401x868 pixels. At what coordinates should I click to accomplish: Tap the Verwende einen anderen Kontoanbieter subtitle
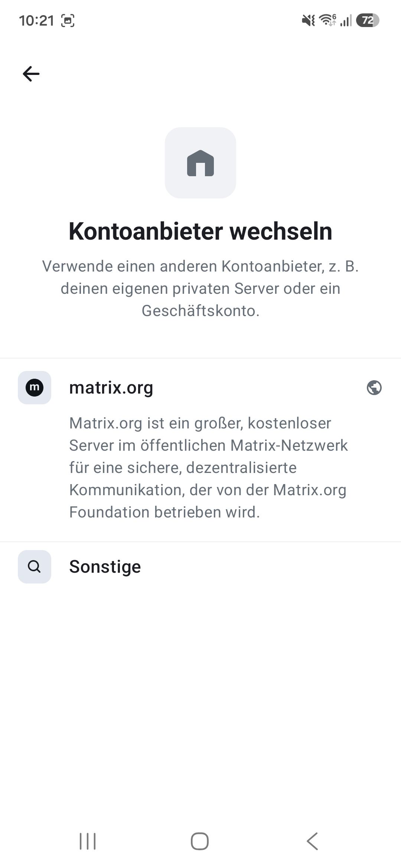[200, 288]
